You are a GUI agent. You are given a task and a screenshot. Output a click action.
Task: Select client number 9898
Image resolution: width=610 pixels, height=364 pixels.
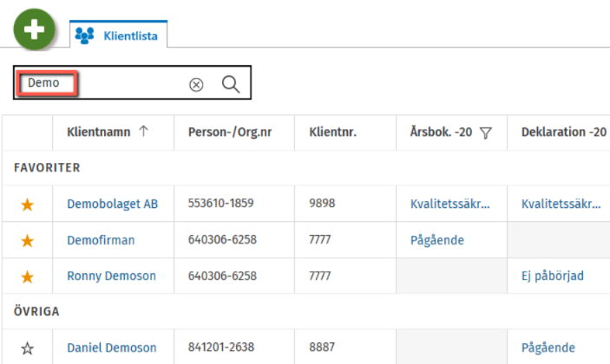point(322,203)
